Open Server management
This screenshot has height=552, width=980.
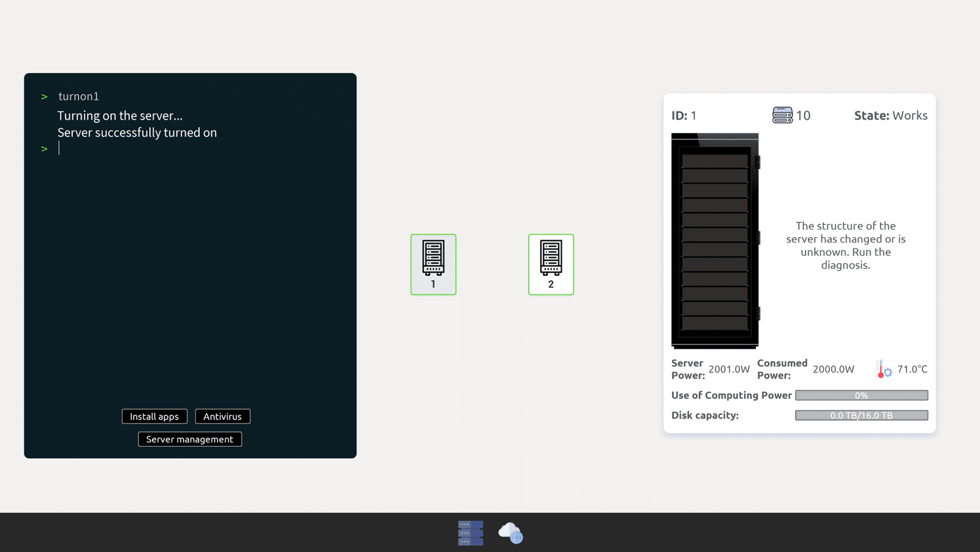pos(190,439)
